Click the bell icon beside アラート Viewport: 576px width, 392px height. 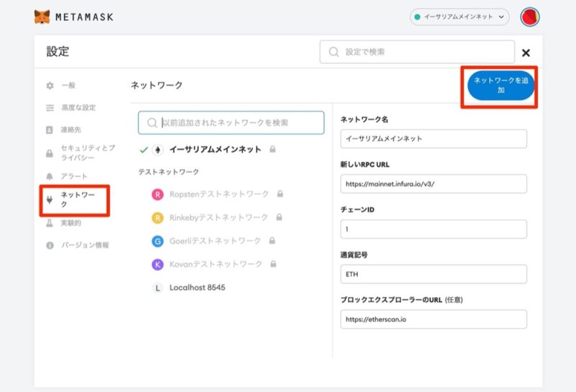pos(50,176)
